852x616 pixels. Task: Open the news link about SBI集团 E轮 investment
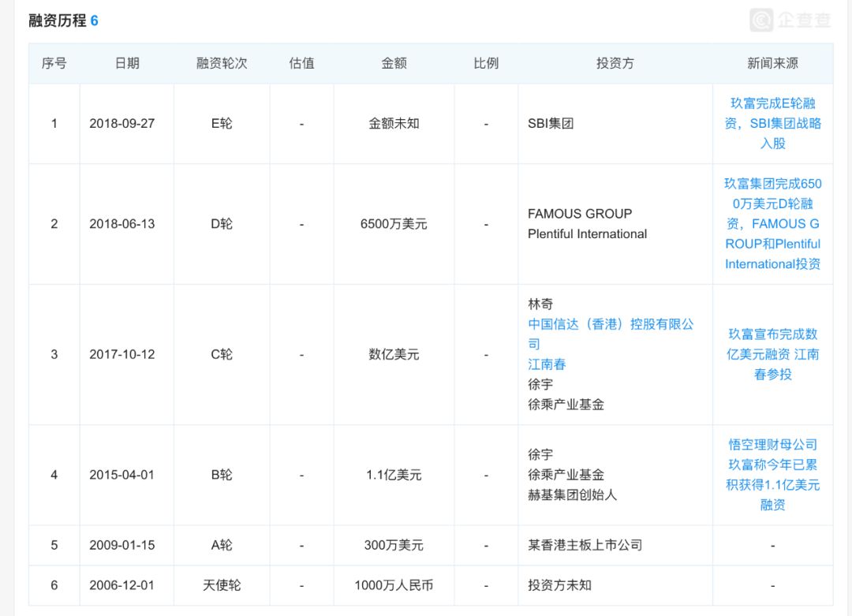(x=772, y=122)
